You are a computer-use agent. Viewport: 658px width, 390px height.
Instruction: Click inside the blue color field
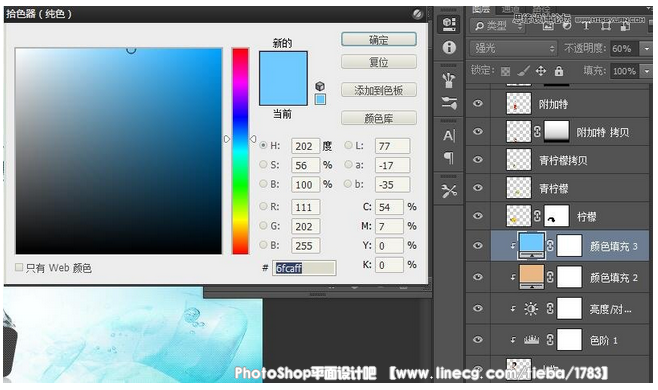tap(119, 151)
